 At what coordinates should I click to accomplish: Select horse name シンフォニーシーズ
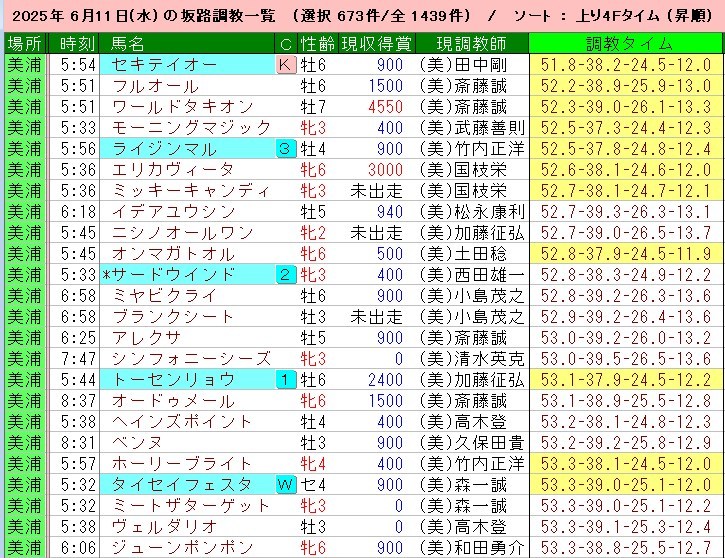[x=191, y=359]
